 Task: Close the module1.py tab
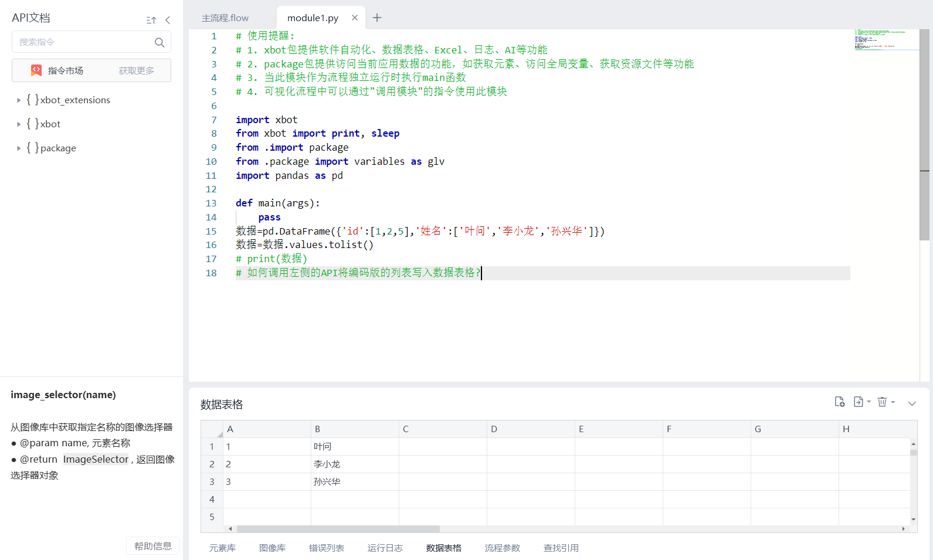coord(355,18)
